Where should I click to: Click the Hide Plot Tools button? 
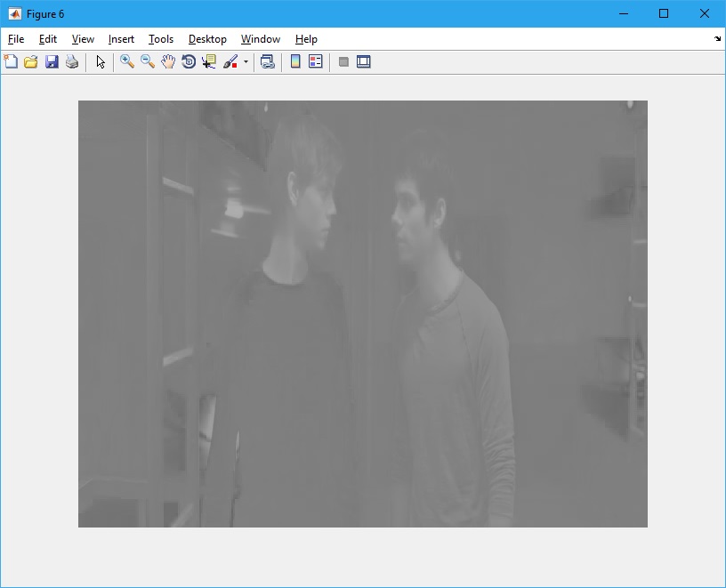tap(343, 61)
